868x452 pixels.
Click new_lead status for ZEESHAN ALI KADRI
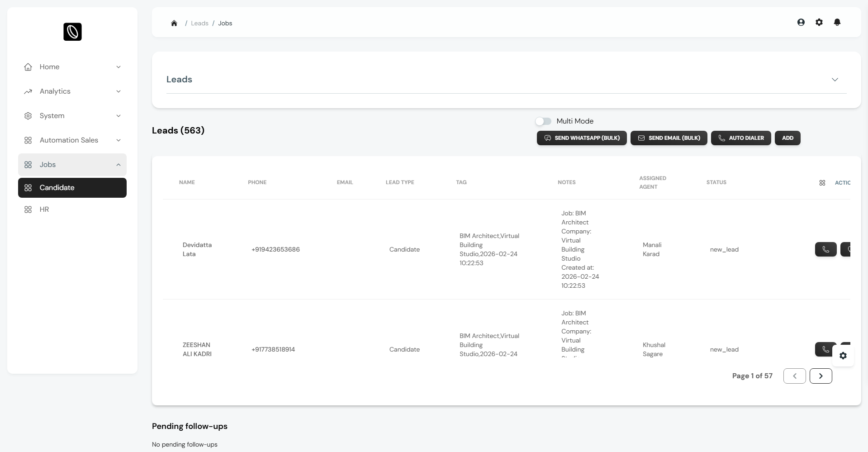click(x=724, y=349)
